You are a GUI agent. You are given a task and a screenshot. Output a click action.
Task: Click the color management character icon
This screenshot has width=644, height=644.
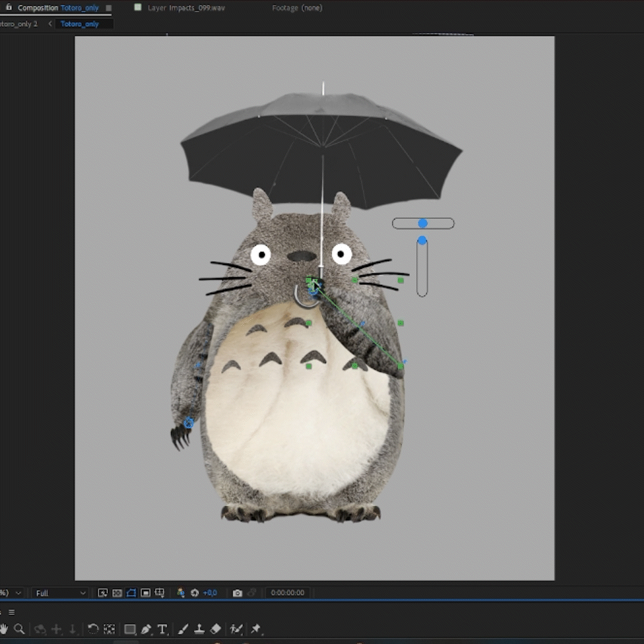click(180, 593)
